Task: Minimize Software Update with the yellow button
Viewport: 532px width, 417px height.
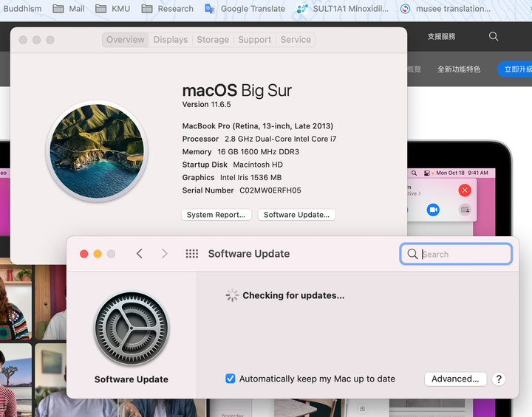Action: click(98, 254)
